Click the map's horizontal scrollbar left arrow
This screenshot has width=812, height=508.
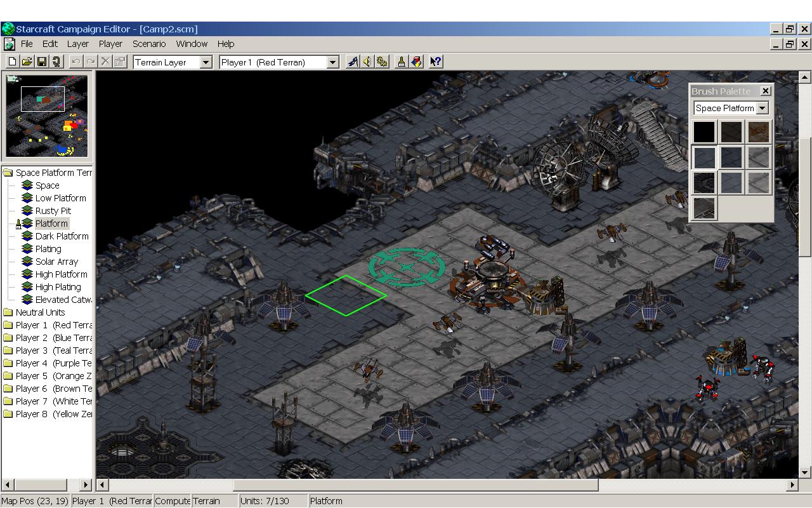102,485
